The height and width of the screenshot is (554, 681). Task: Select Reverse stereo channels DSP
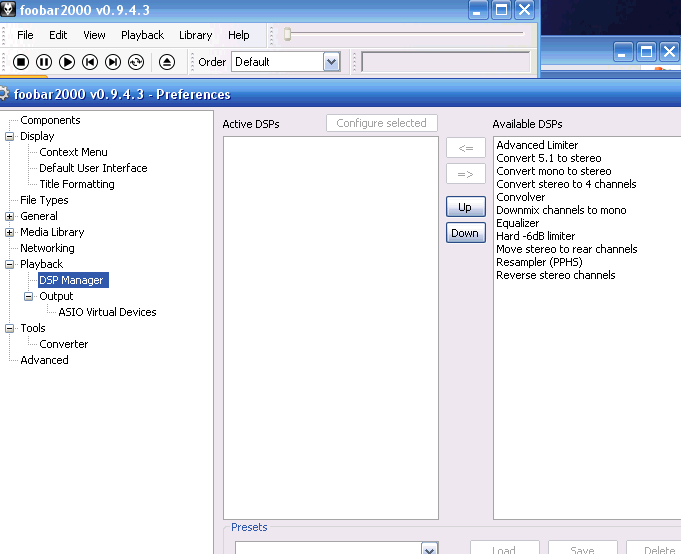555,275
